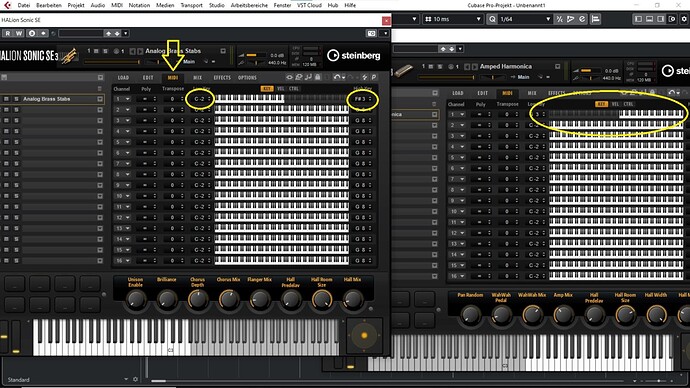690x388 pixels.
Task: Open Channel dropdown for slot 1 in front window
Action: (x=122, y=99)
